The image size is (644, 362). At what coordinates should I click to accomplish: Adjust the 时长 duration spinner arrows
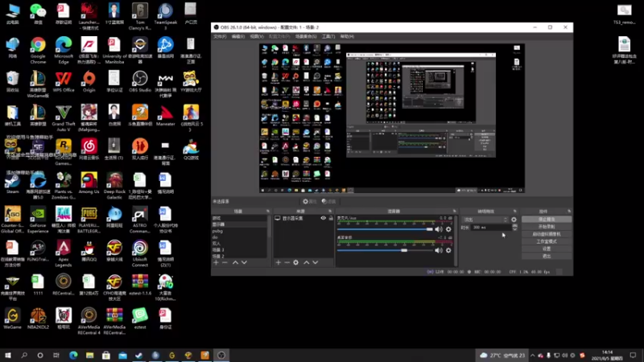pyautogui.click(x=514, y=228)
